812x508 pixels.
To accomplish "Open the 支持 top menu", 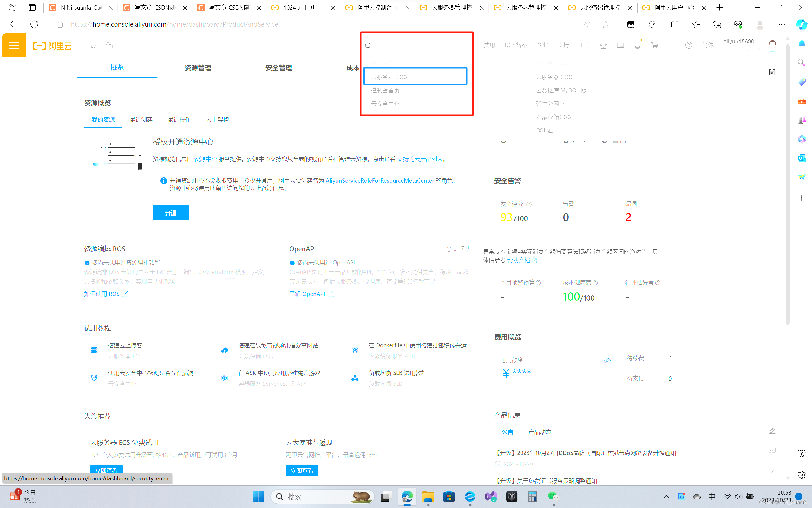I will 563,45.
